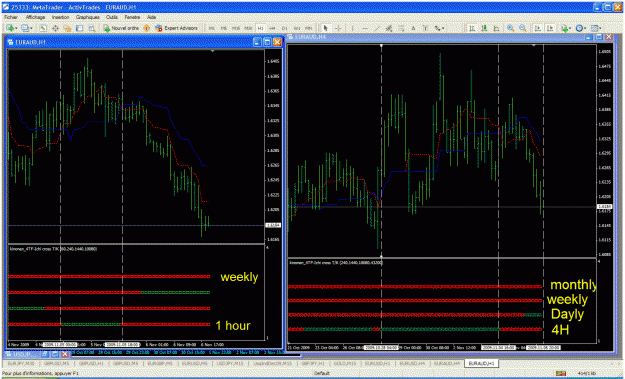This screenshot has height=379, width=625.
Task: Open the Profiles toolbar icon
Action: (x=25, y=28)
